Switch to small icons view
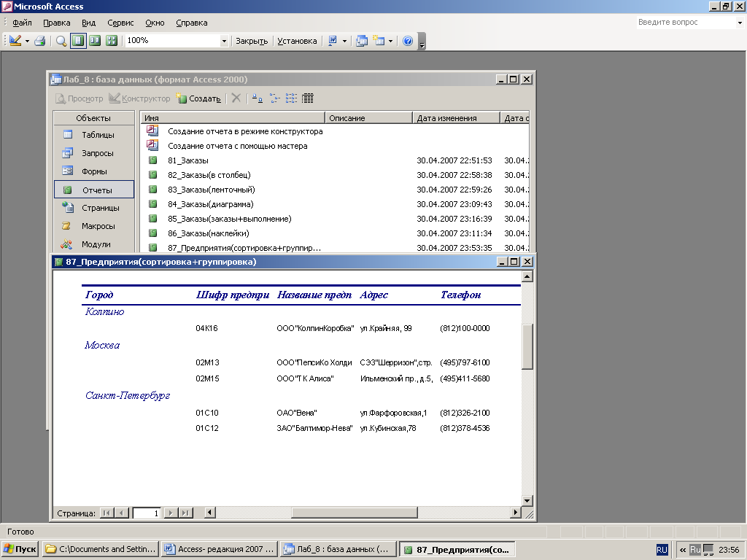This screenshot has width=747, height=560. coord(274,98)
